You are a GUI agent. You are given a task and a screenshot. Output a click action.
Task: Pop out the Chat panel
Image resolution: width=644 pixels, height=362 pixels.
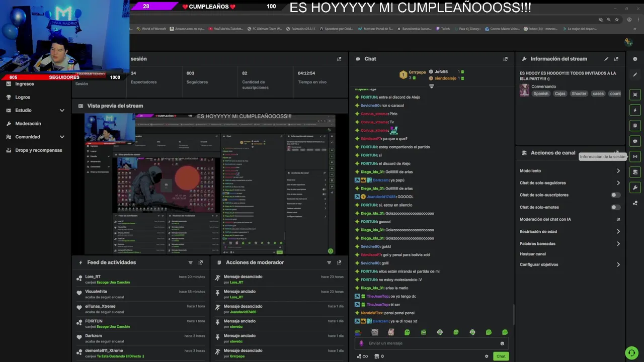point(505,59)
